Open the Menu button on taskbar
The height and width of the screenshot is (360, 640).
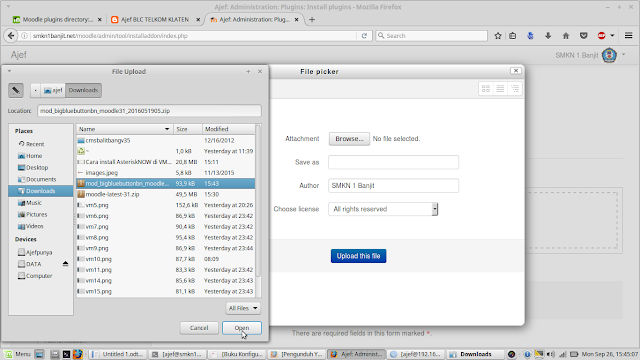[x=18, y=354]
